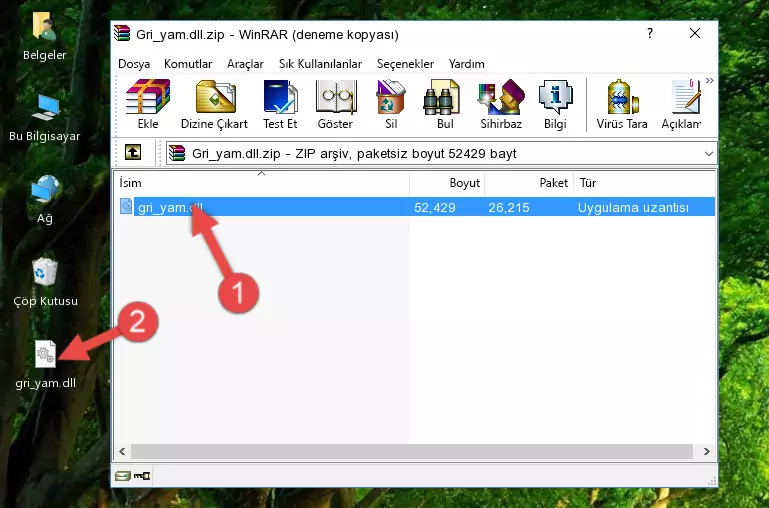The width and height of the screenshot is (769, 508).
Task: Select the Çöp Kutusu recycle bin icon
Action: [x=45, y=282]
